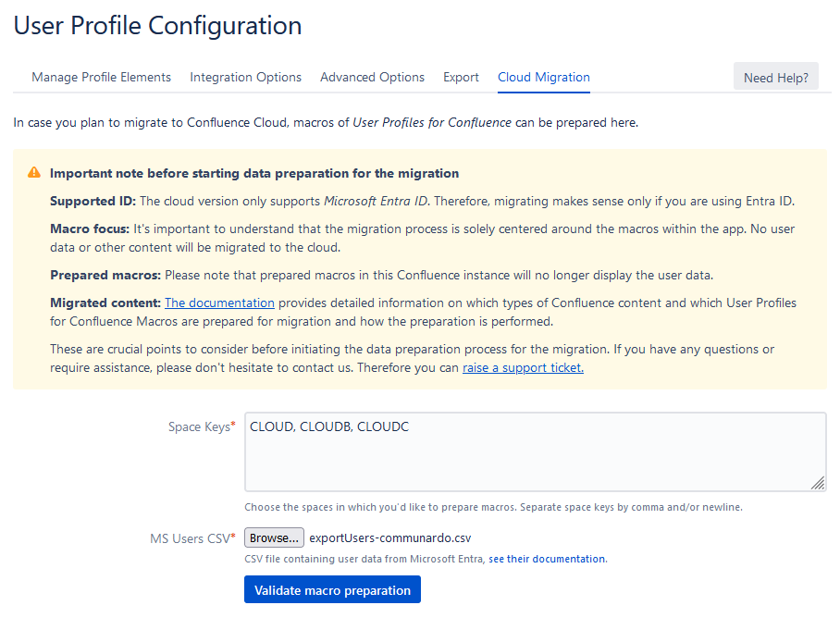Click the Space Keys field label

201,426
